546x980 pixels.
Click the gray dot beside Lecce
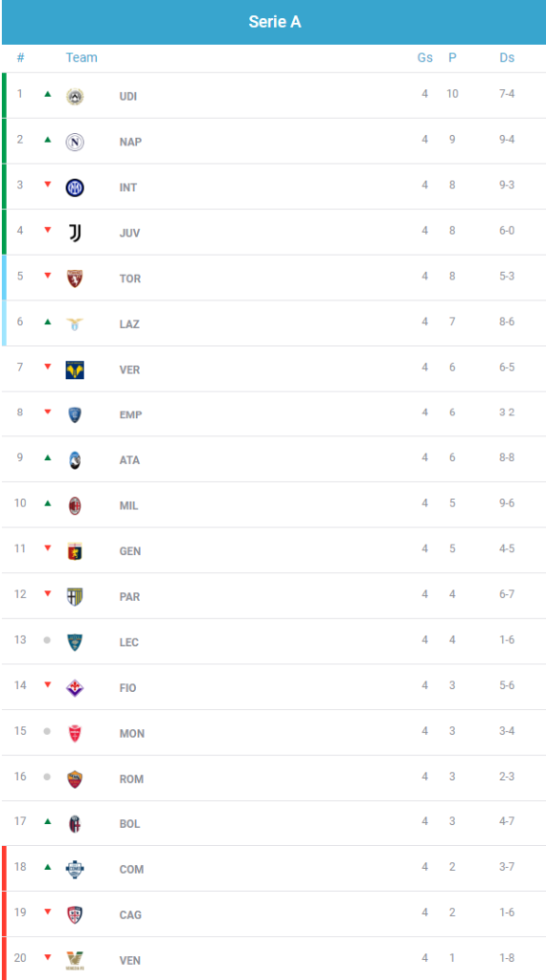(x=47, y=640)
